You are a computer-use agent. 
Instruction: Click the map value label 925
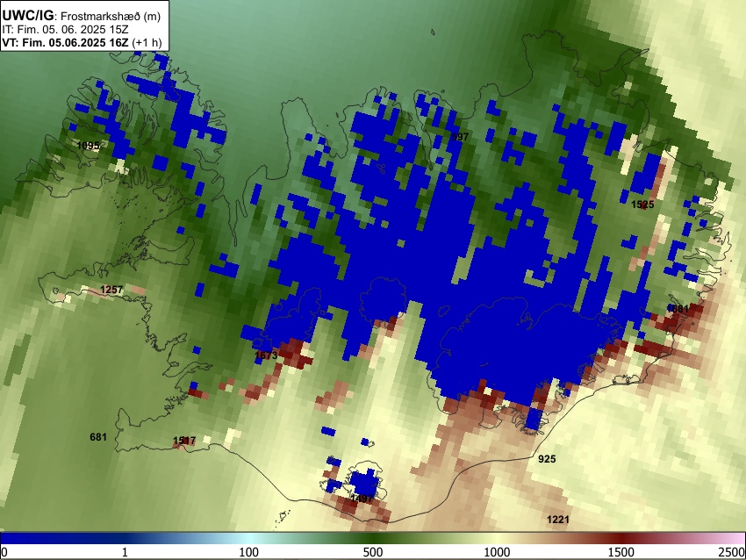coord(547,459)
